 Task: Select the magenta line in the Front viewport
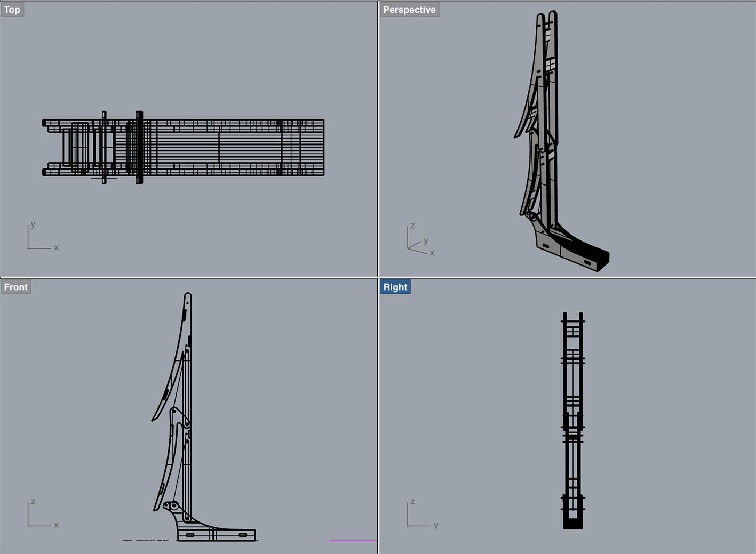pos(353,541)
